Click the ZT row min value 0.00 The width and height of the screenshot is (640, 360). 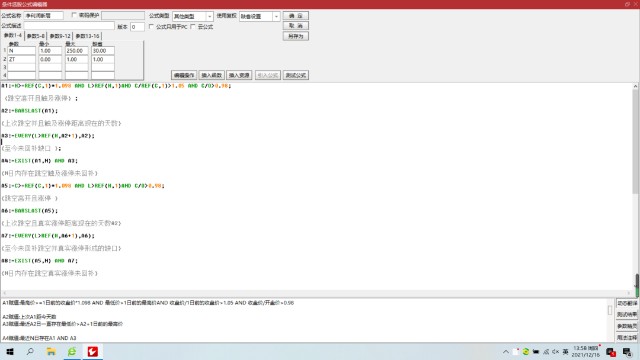[50, 59]
